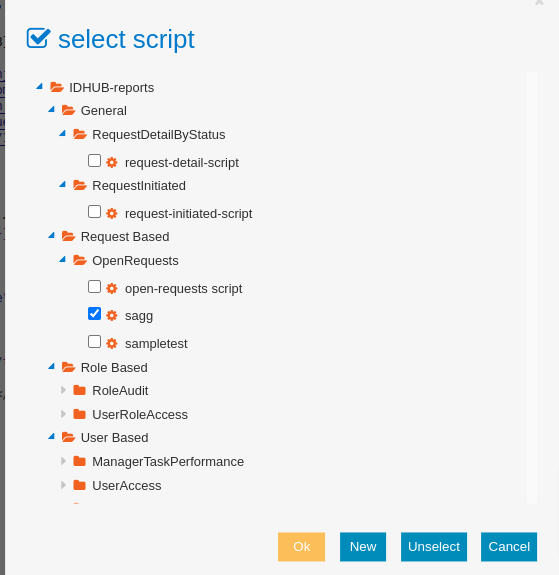The height and width of the screenshot is (575, 559).
Task: Click the vertical scrollbar track of tree
Action: point(532,288)
